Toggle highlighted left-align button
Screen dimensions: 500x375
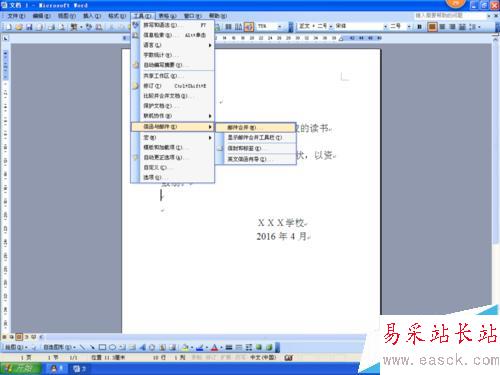point(432,26)
